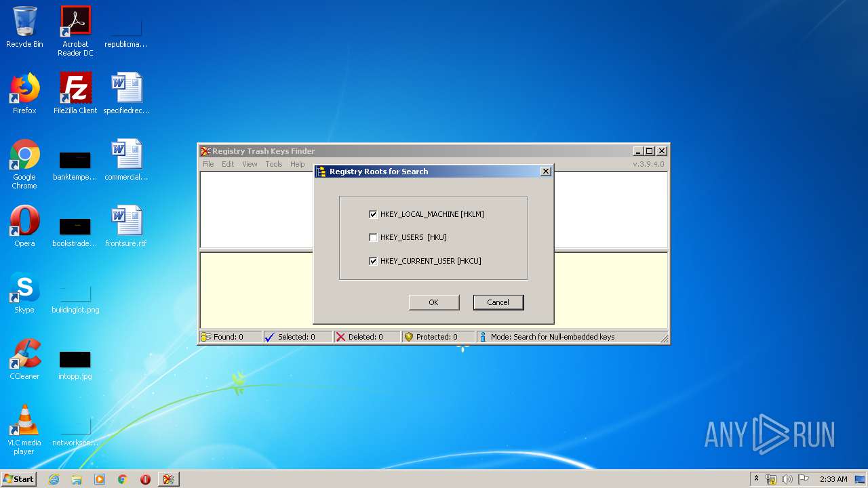This screenshot has width=868, height=488.
Task: Open the File menu in Registry Trash Keys Finder
Action: [x=208, y=164]
